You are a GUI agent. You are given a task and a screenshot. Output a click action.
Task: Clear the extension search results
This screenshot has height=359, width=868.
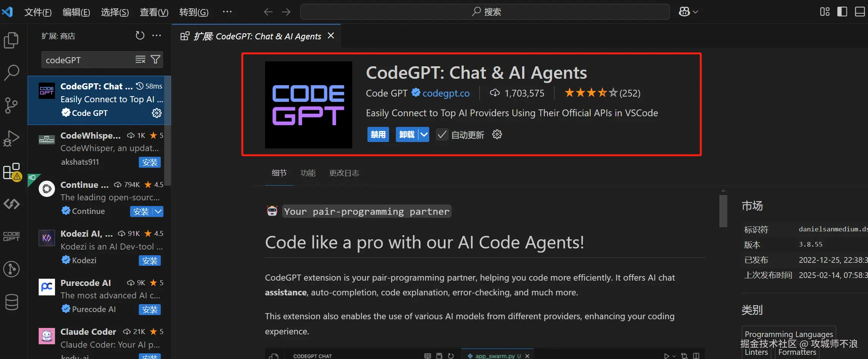[140, 59]
